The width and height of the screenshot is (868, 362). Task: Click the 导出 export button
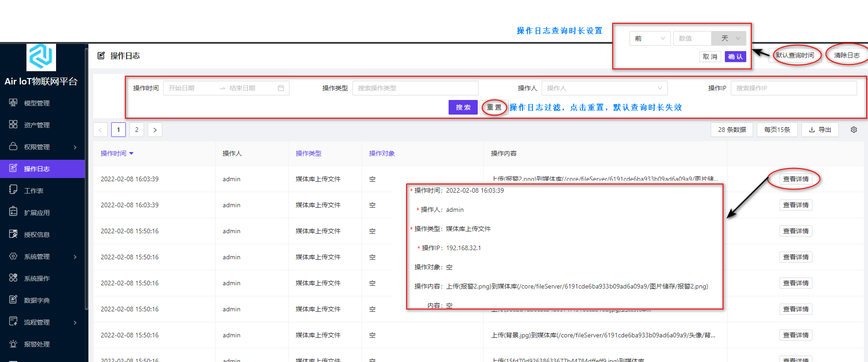[820, 130]
